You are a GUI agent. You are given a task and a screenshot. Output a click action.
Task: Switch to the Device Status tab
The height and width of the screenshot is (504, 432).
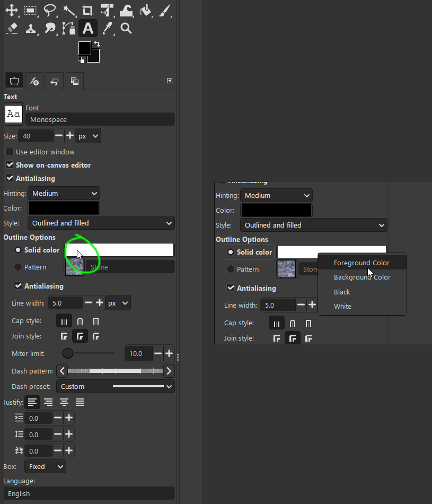[x=34, y=81]
